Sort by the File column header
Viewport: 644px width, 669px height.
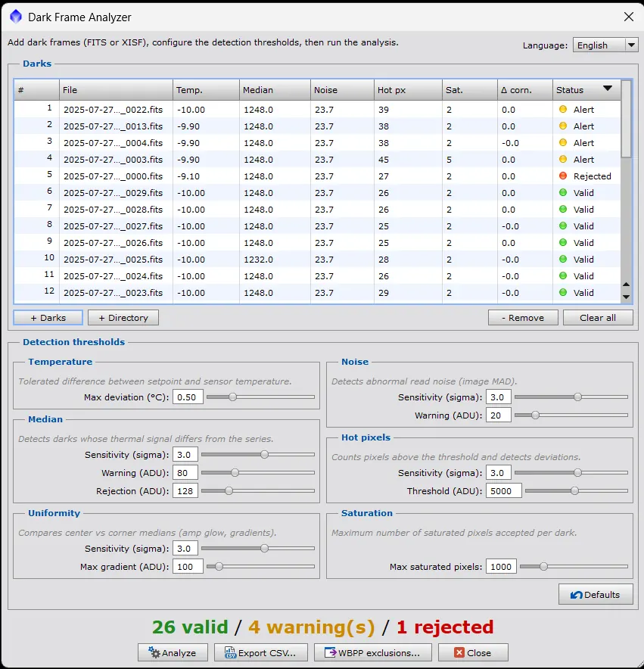coord(116,90)
